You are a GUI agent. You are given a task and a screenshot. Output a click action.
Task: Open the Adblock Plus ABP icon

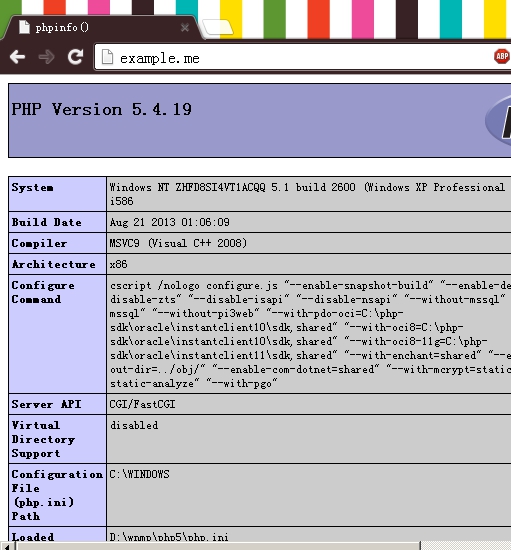pyautogui.click(x=502, y=56)
